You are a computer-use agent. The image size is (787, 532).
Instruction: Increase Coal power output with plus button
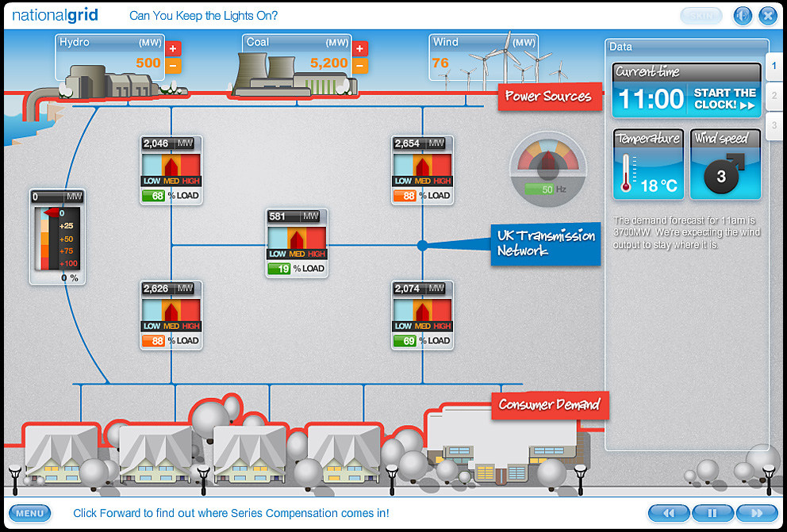click(x=360, y=48)
